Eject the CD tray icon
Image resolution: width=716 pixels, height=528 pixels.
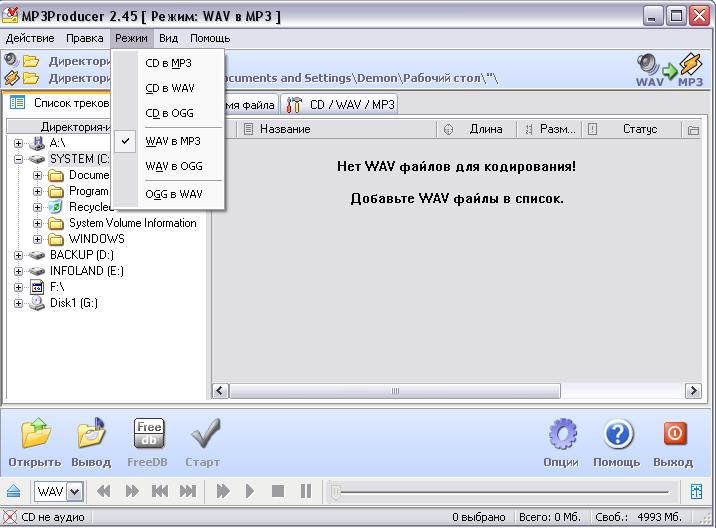13,491
